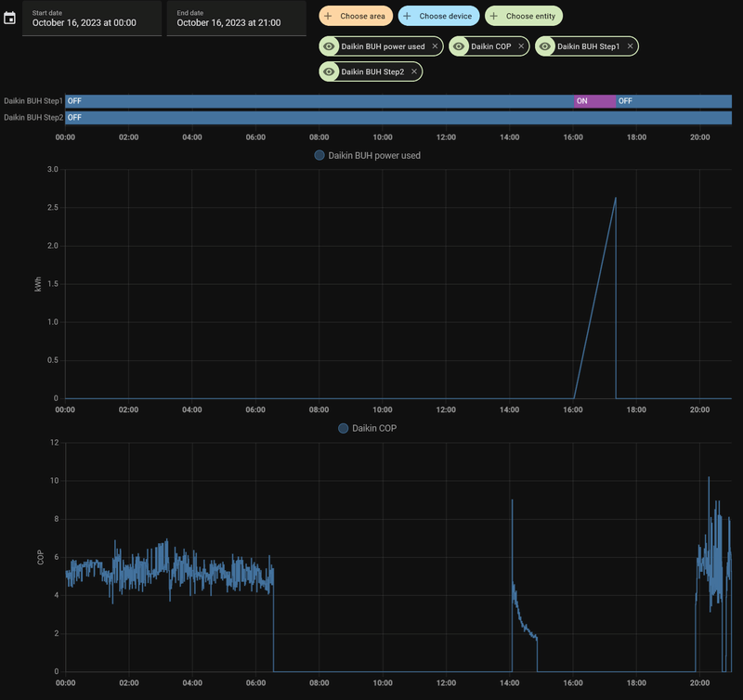Select BUH Step1 OFF segment after ON

673,101
